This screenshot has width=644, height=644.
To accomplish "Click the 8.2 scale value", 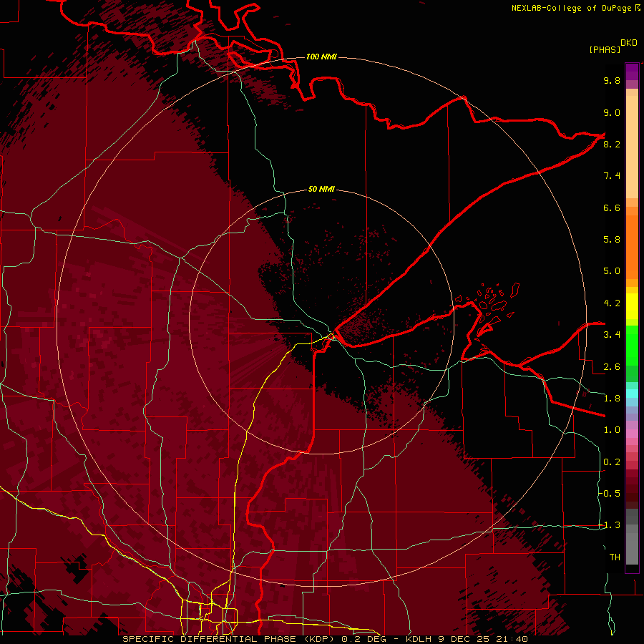I will click(612, 144).
